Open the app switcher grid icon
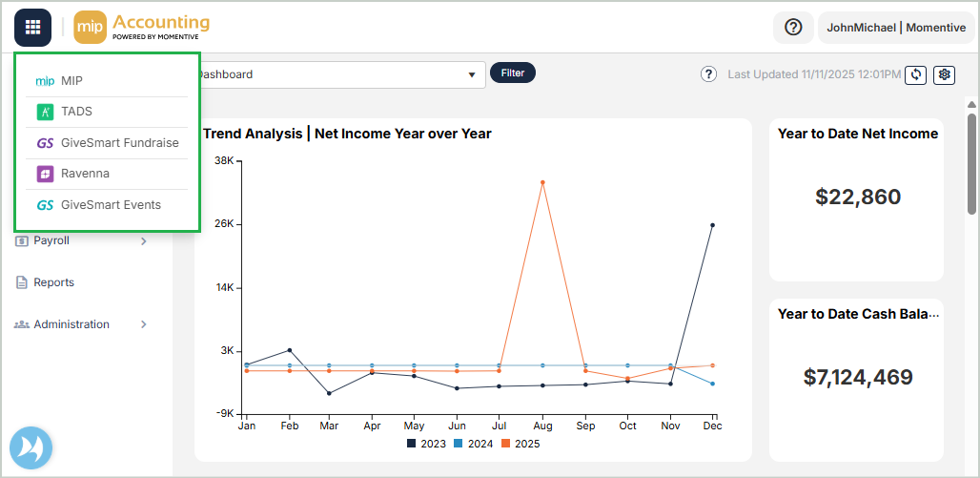This screenshot has width=980, height=478. (32, 27)
